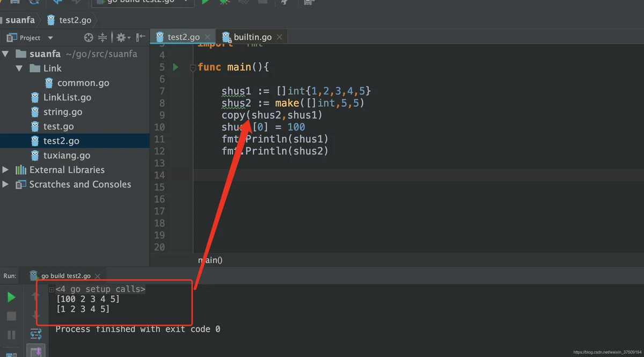
Task: Click the locate/scroll-from-source crosshair icon
Action: click(x=89, y=38)
